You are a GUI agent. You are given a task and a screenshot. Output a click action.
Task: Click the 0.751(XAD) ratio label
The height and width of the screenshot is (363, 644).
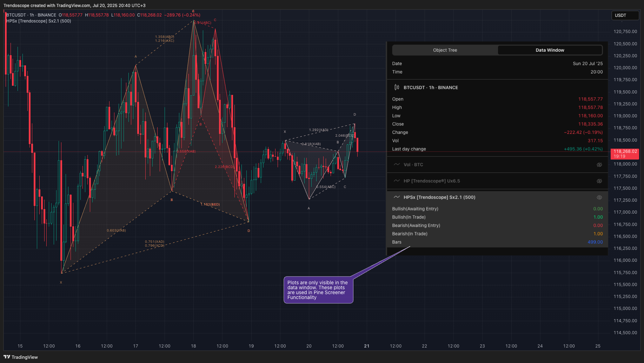coord(154,242)
